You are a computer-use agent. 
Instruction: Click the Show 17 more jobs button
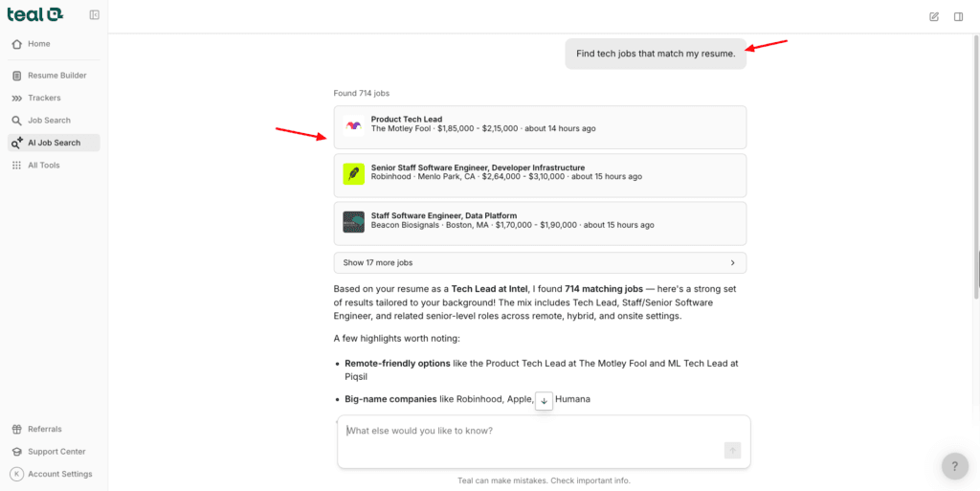click(x=540, y=263)
